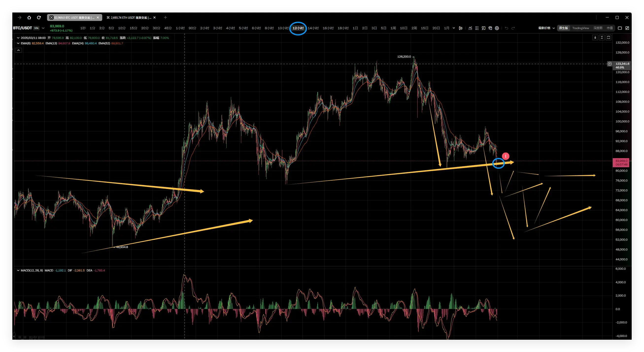Click the browser refresh icon
The width and height of the screenshot is (644, 352).
point(39,17)
